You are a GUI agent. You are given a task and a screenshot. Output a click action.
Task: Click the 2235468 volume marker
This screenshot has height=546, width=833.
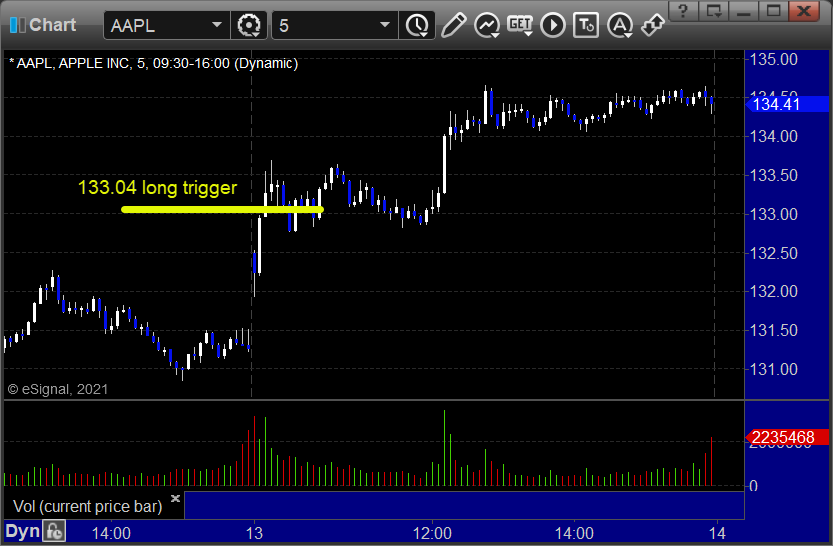[x=787, y=437]
